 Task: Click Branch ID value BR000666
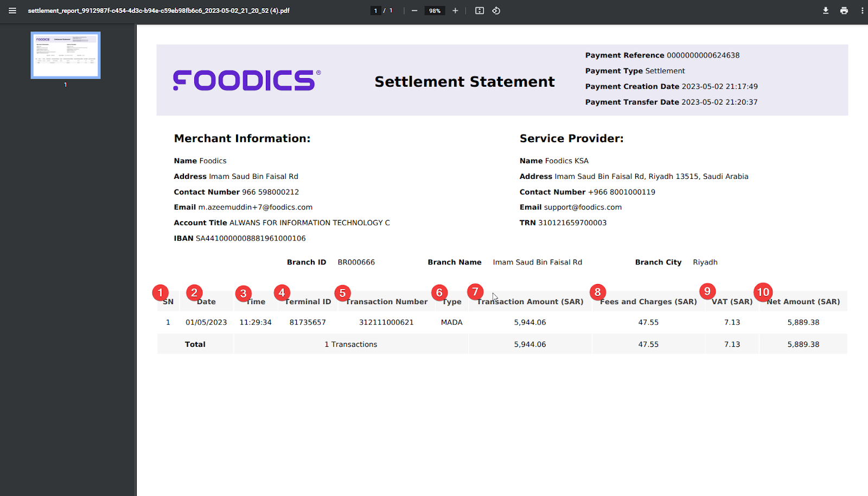(356, 262)
